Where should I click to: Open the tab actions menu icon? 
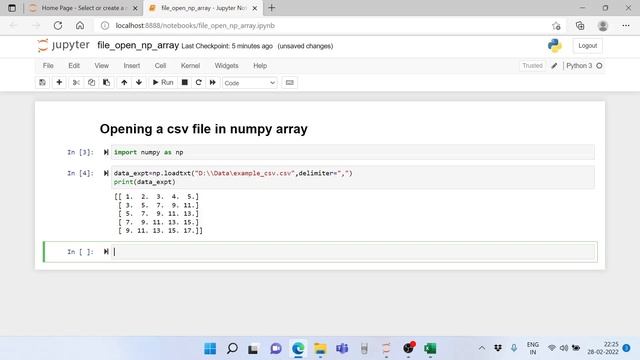click(12, 8)
